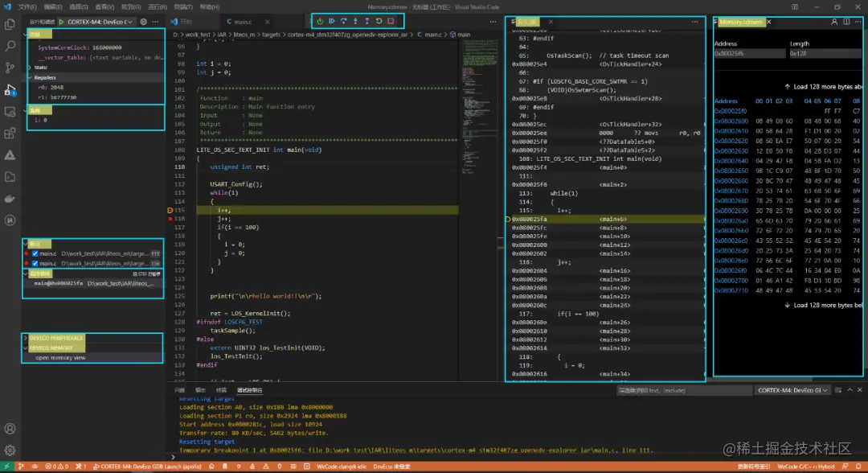Click the green reset device debug button
Viewport: 868px width, 473px height.
320,21
